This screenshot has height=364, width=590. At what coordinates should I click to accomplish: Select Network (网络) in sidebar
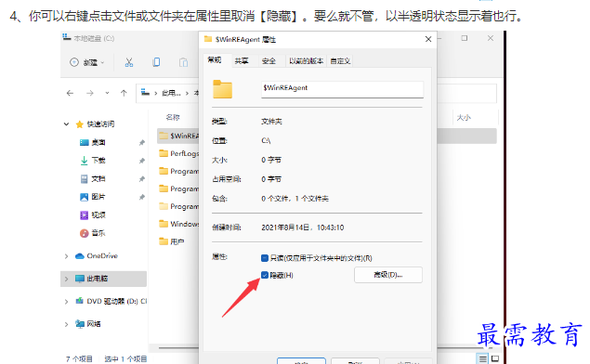(x=88, y=324)
